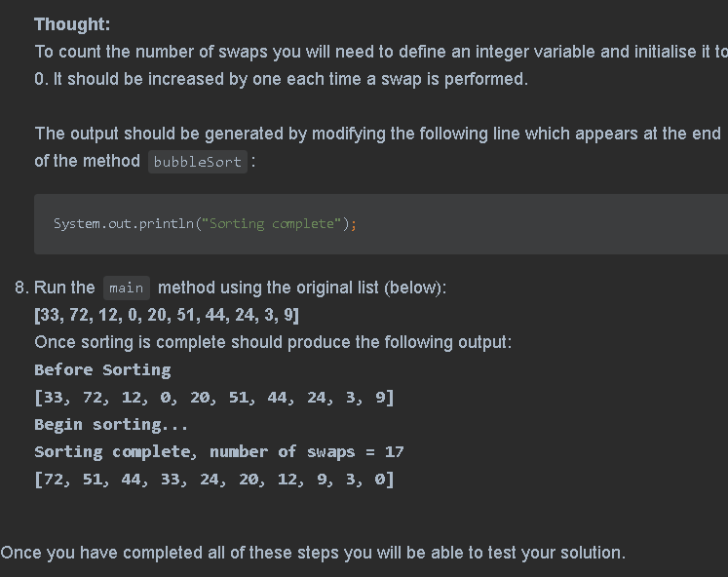The image size is (728, 577).
Task: Click the bold original list [33, 72, 12...
Action: point(167,315)
